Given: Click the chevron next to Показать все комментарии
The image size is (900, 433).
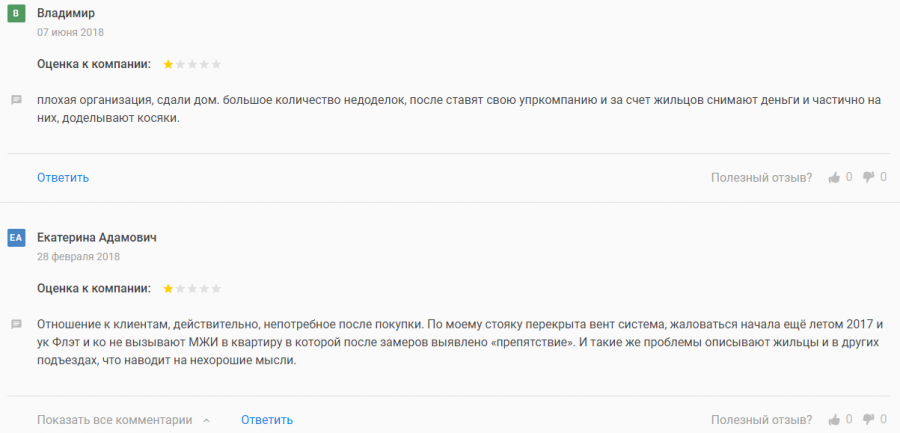Looking at the screenshot, I should 206,420.
